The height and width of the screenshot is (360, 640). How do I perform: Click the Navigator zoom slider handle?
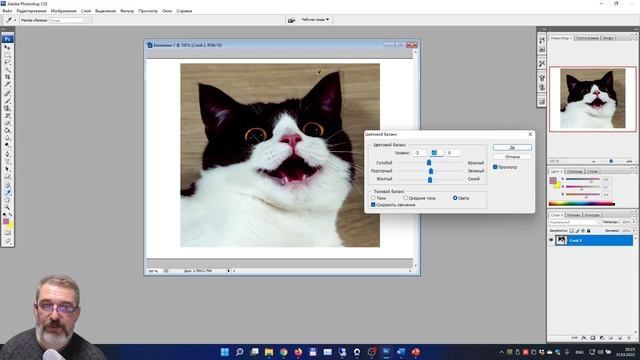611,161
